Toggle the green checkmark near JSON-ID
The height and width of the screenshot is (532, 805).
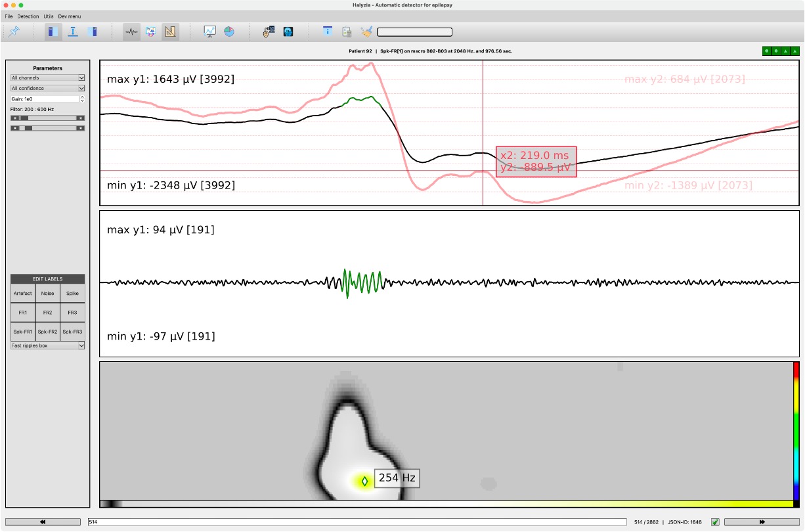[x=714, y=521]
